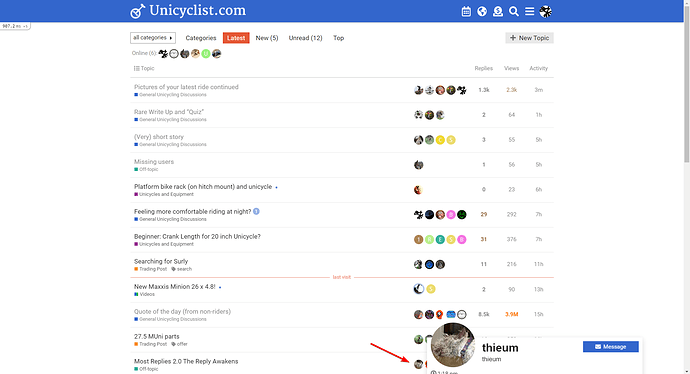Viewport: 690px width, 374px height.
Task: Click the new-posts badge on riding at night topic
Action: pos(256,212)
